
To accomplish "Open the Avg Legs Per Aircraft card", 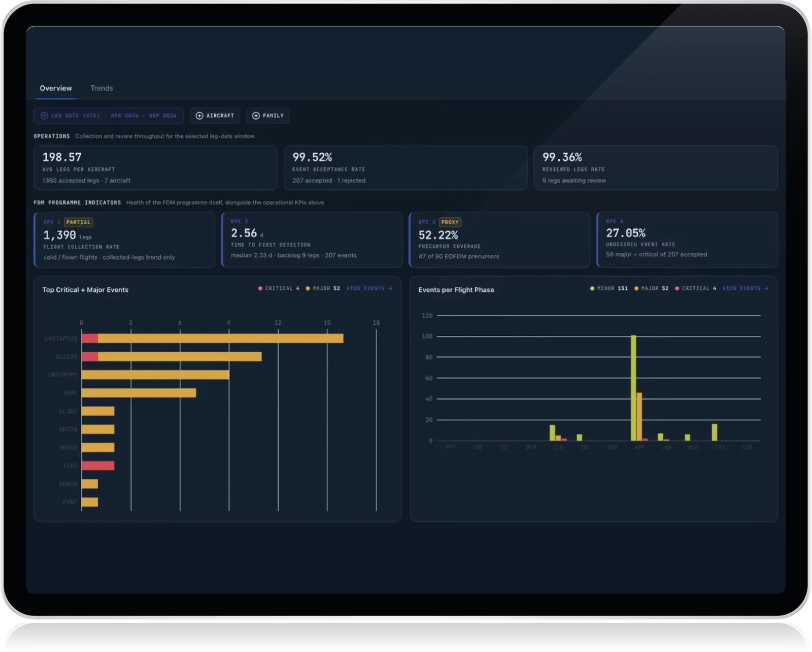I will point(156,168).
